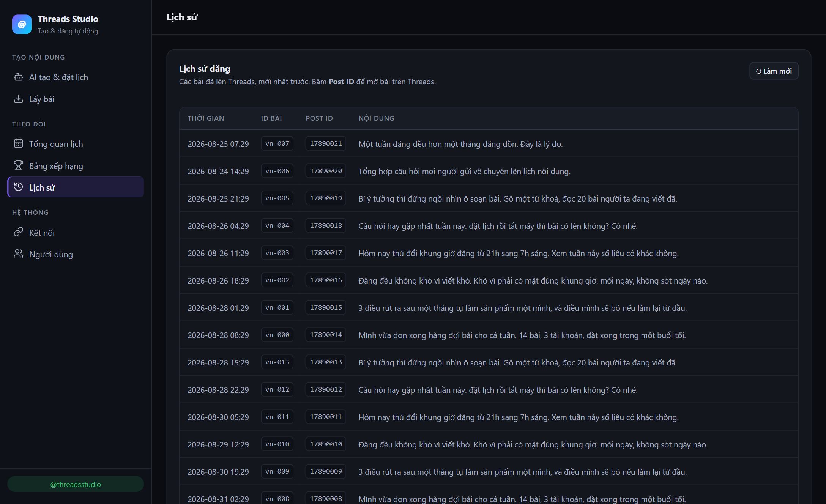Open Post ID 17890014 on Threads
Image resolution: width=826 pixels, height=504 pixels.
[x=326, y=335]
